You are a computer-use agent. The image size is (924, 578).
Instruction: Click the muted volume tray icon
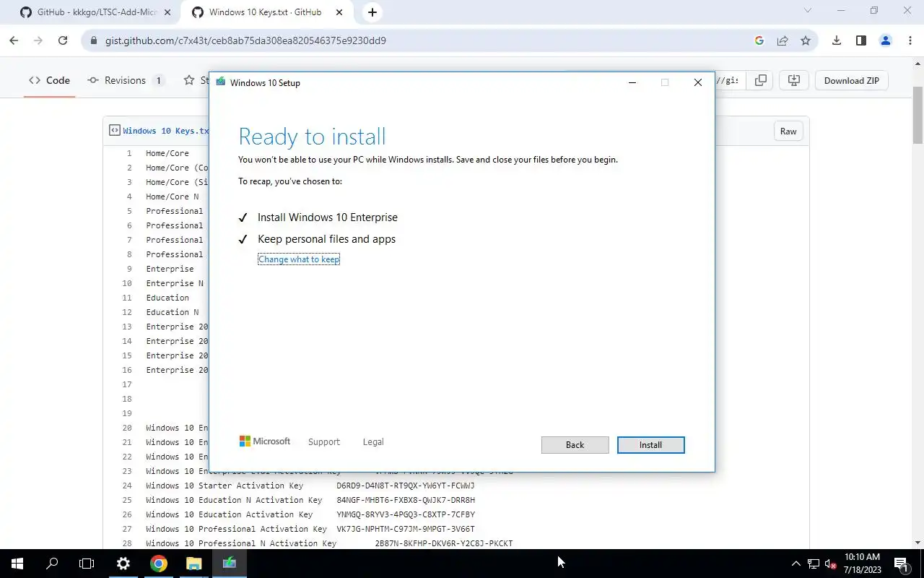831,564
